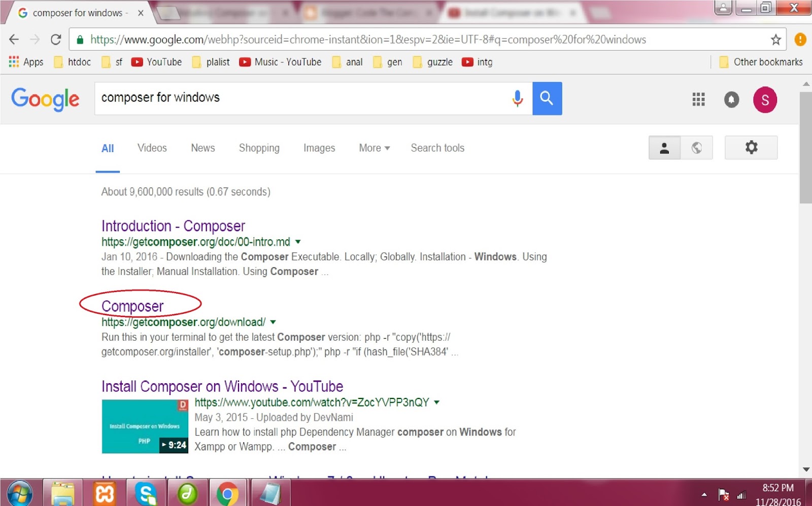Image resolution: width=812 pixels, height=506 pixels.
Task: Expand options arrow for getcomposer.org/download result
Action: click(x=273, y=322)
